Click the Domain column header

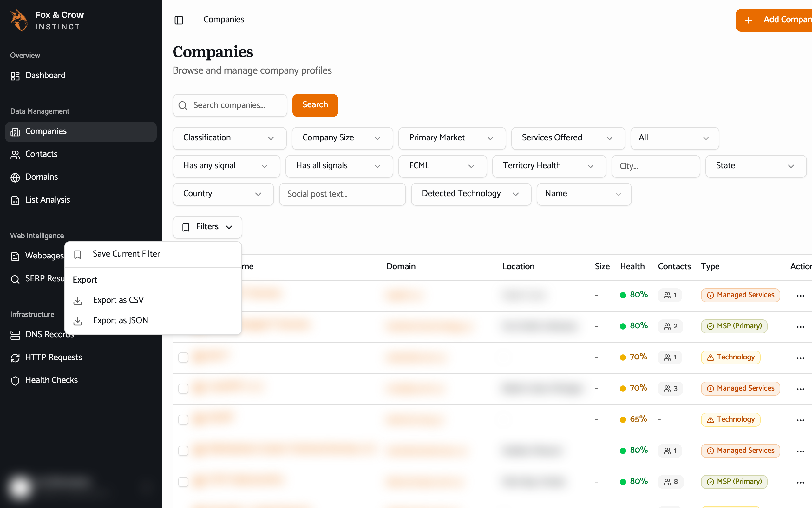point(401,267)
